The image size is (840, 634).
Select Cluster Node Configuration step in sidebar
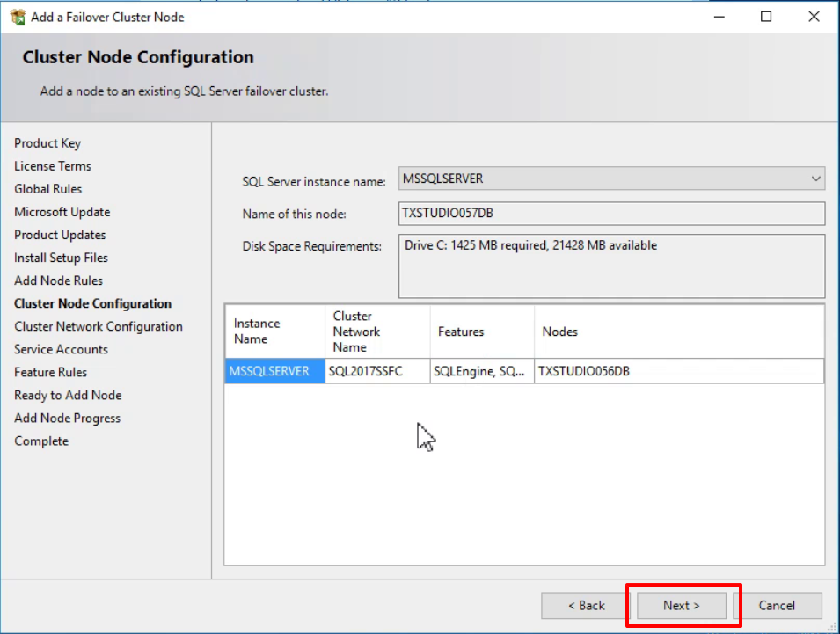pos(92,303)
